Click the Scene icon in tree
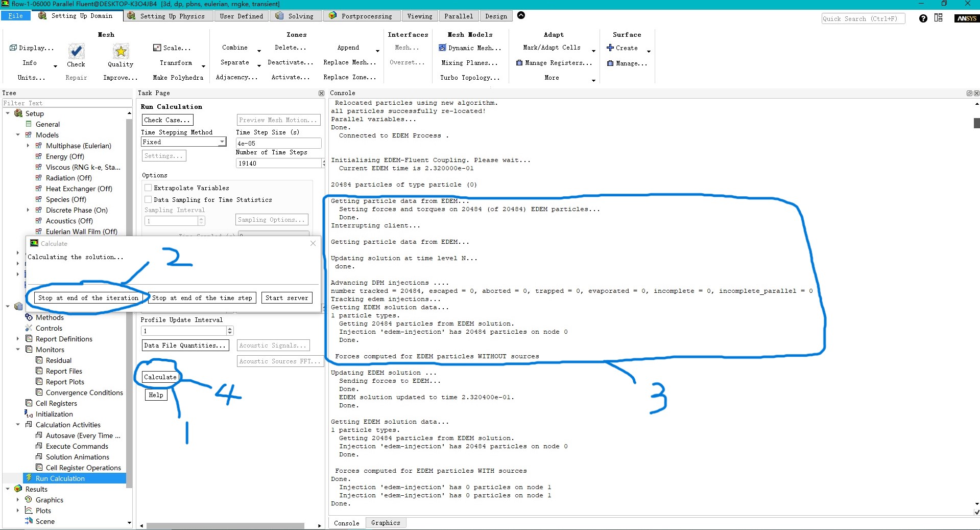980x530 pixels. click(29, 521)
